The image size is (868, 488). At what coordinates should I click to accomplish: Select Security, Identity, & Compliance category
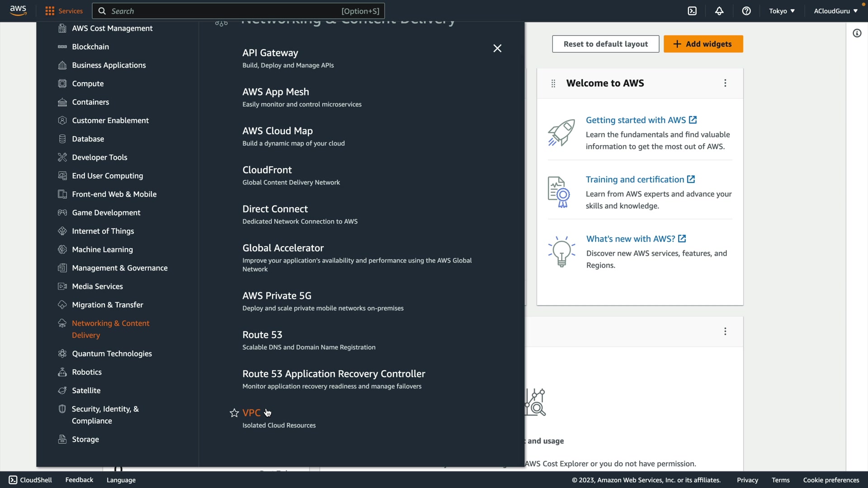pyautogui.click(x=105, y=414)
